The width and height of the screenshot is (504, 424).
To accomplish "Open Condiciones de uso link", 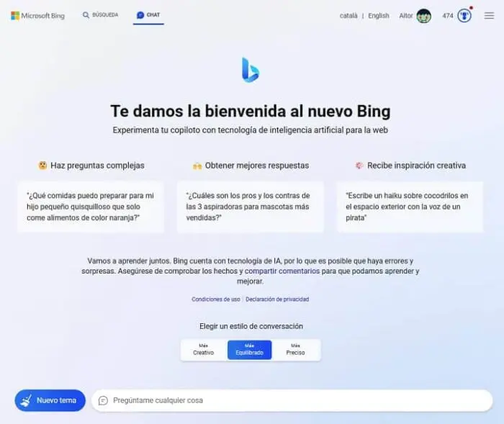I will coord(216,299).
